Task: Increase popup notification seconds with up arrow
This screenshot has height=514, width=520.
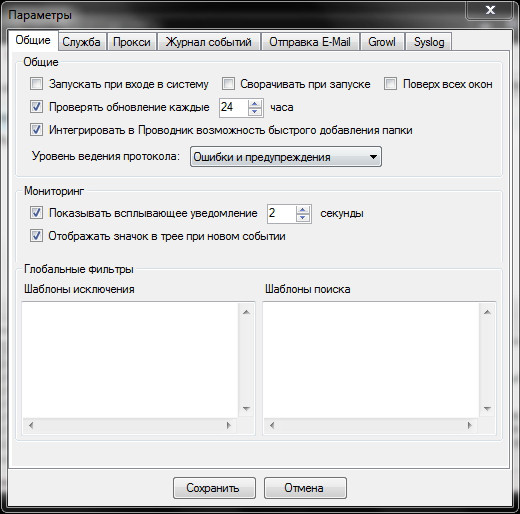Action: pyautogui.click(x=303, y=210)
